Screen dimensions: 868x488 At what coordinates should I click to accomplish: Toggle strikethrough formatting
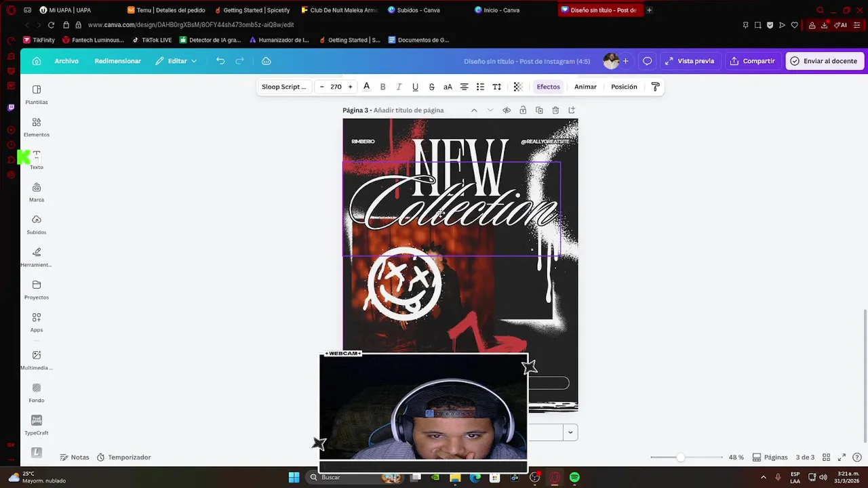431,87
